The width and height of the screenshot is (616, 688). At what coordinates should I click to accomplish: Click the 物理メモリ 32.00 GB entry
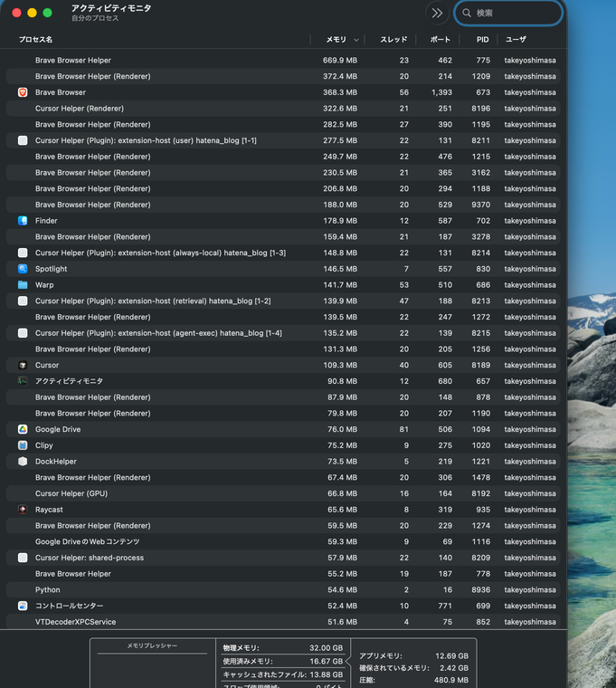tap(283, 648)
